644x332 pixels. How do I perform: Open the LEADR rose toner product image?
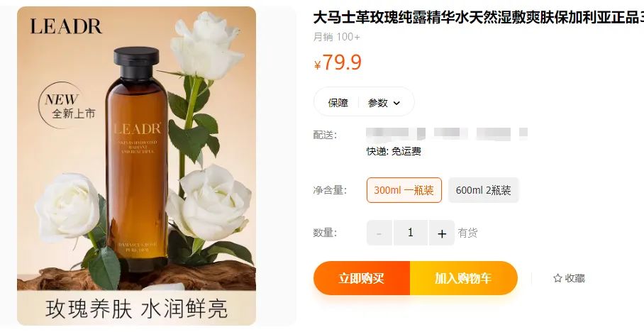(136, 166)
